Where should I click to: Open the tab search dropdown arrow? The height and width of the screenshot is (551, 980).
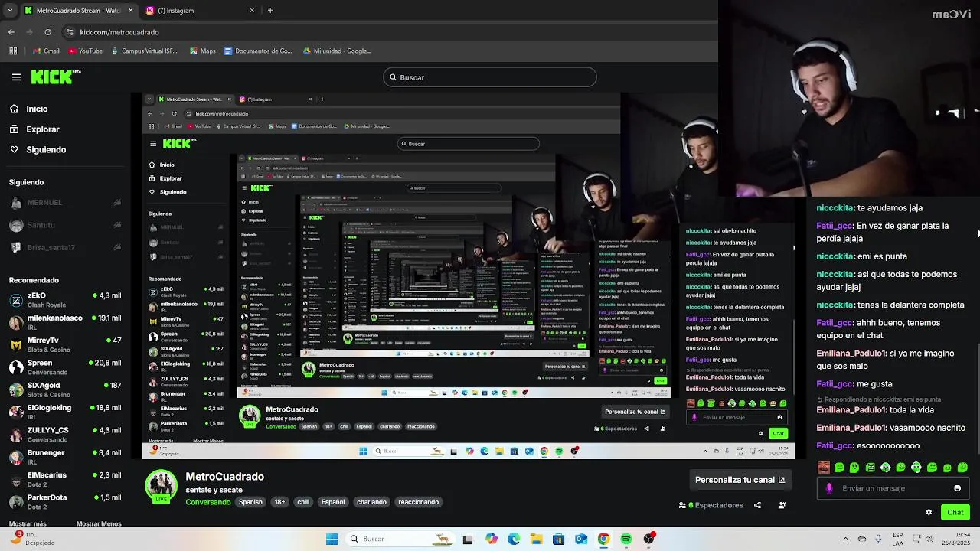(x=9, y=11)
